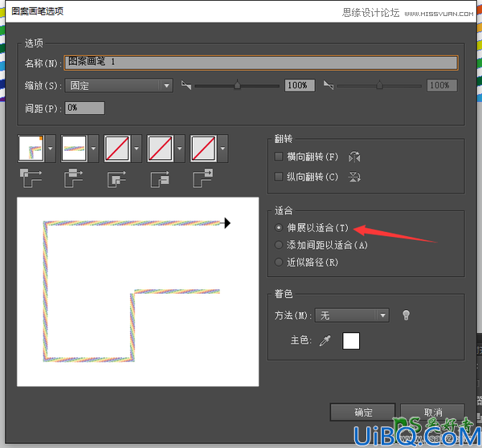Pick the key color eyedropper icon
Image resolution: width=482 pixels, height=448 pixels.
click(x=325, y=340)
